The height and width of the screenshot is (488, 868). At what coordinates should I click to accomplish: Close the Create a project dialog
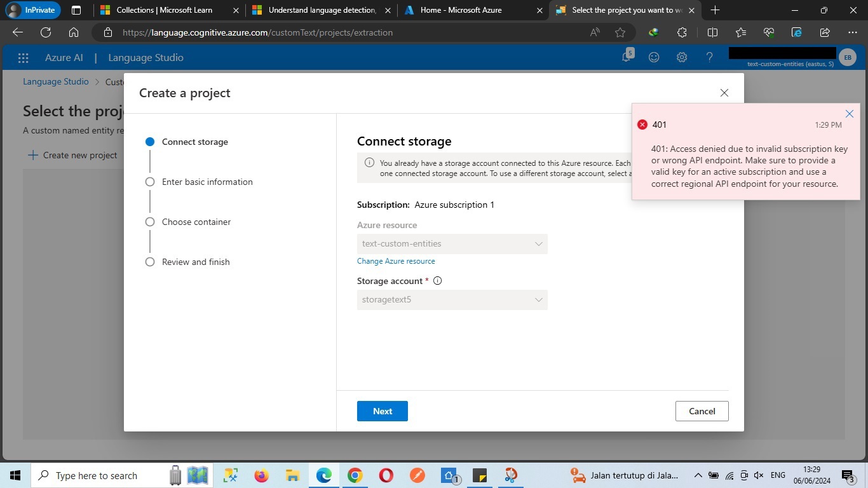(724, 93)
